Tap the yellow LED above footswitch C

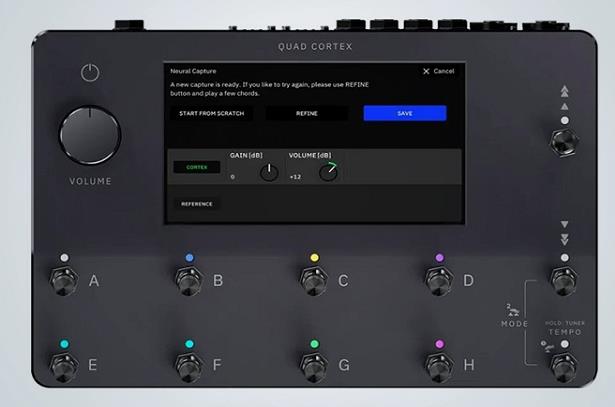click(315, 258)
